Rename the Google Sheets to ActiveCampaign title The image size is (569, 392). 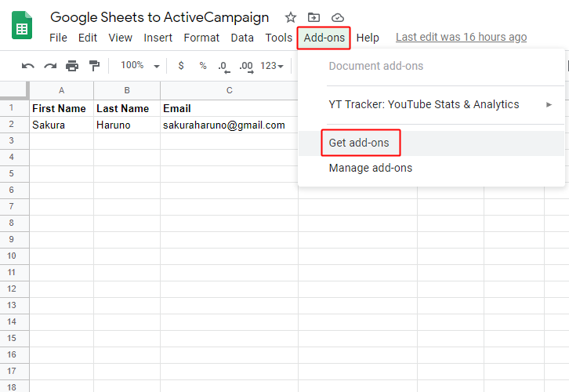click(x=160, y=17)
